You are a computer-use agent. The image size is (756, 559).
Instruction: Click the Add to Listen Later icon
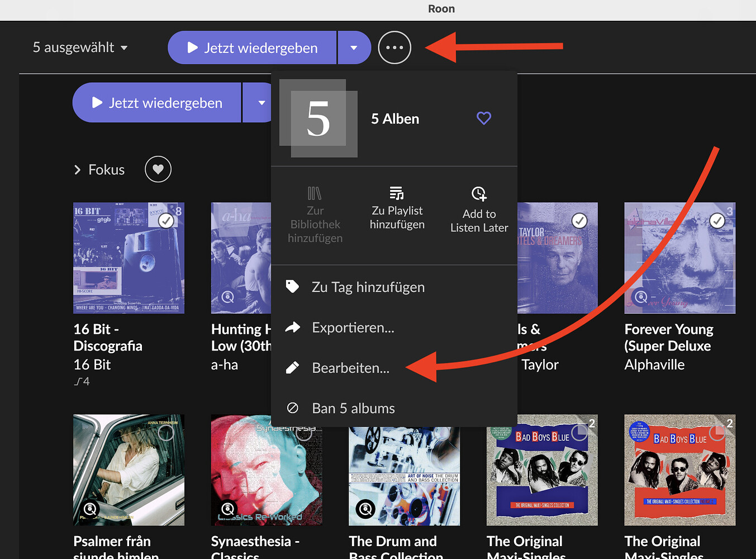(x=479, y=194)
